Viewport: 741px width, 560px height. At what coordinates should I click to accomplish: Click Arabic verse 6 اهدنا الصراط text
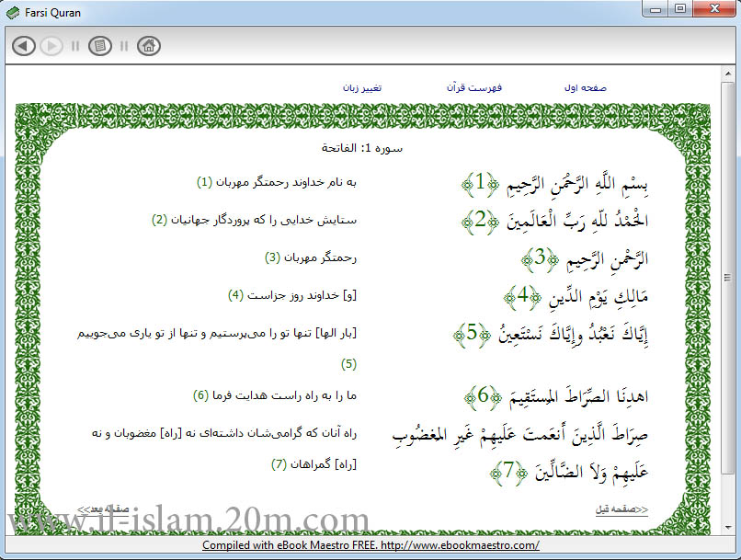578,396
